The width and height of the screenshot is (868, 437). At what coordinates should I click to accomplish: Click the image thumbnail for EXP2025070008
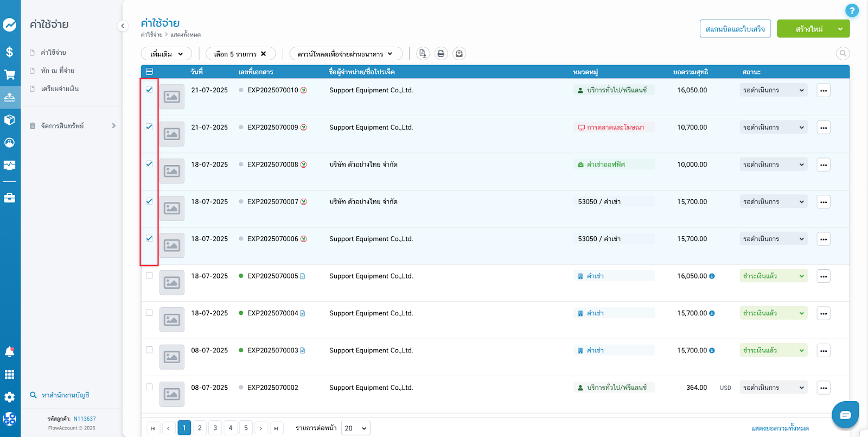tap(172, 171)
